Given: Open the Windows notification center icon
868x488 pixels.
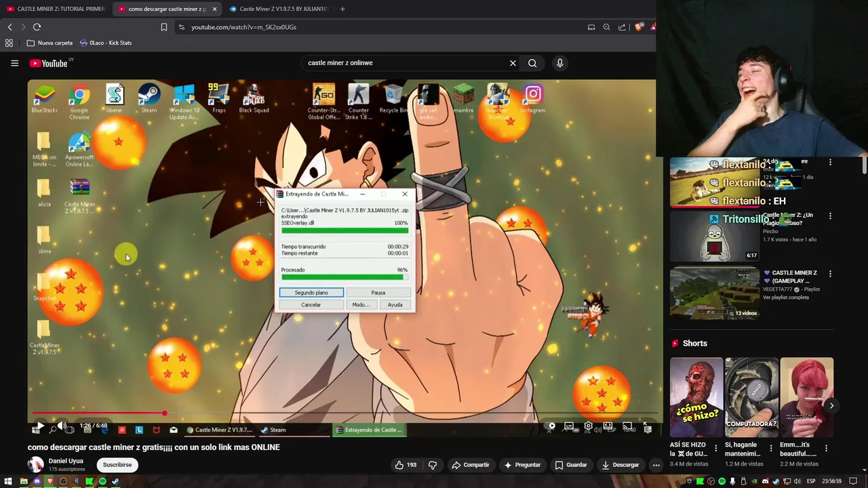Looking at the screenshot, I should [x=853, y=481].
